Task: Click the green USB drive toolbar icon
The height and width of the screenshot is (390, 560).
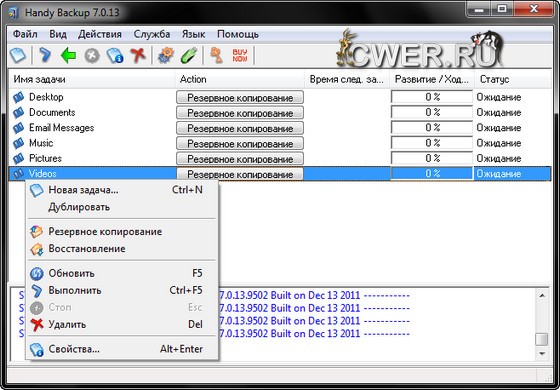Action: click(x=189, y=55)
